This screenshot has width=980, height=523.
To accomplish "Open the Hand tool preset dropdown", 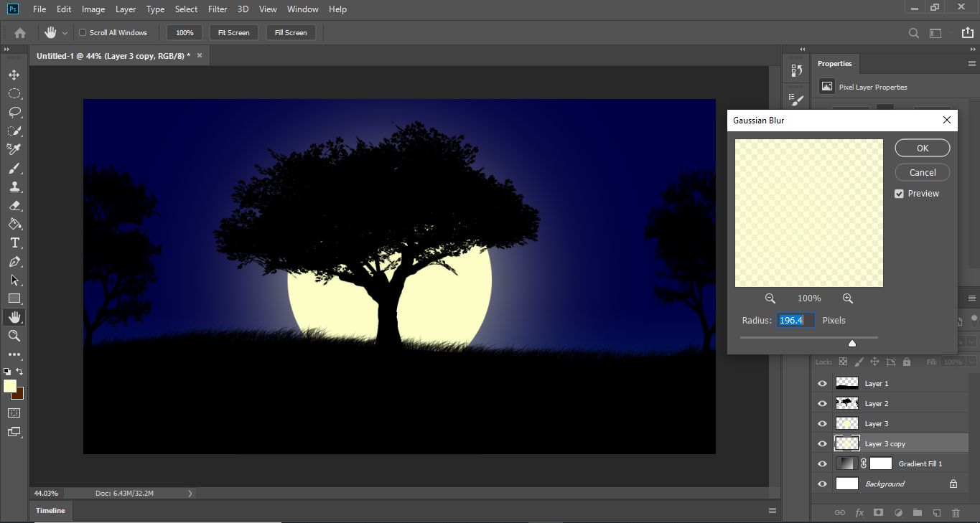I will (65, 33).
